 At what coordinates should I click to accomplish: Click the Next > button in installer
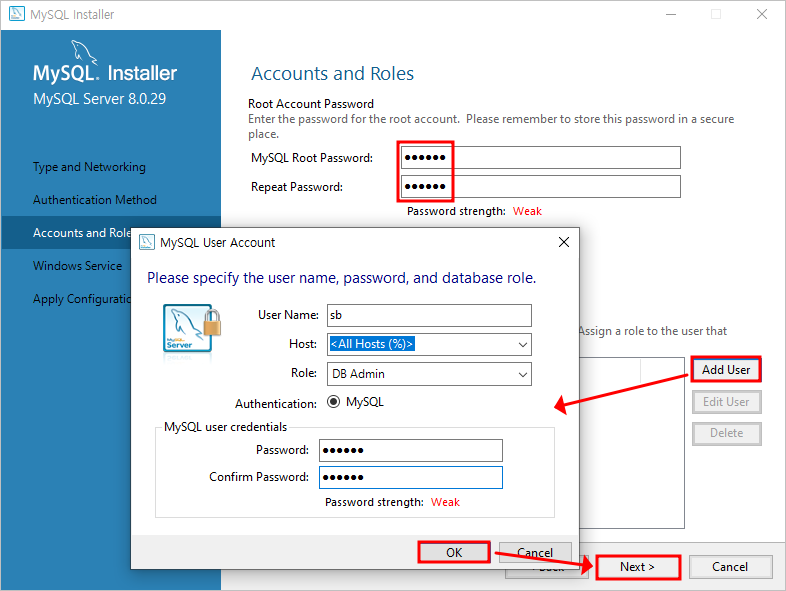637,567
